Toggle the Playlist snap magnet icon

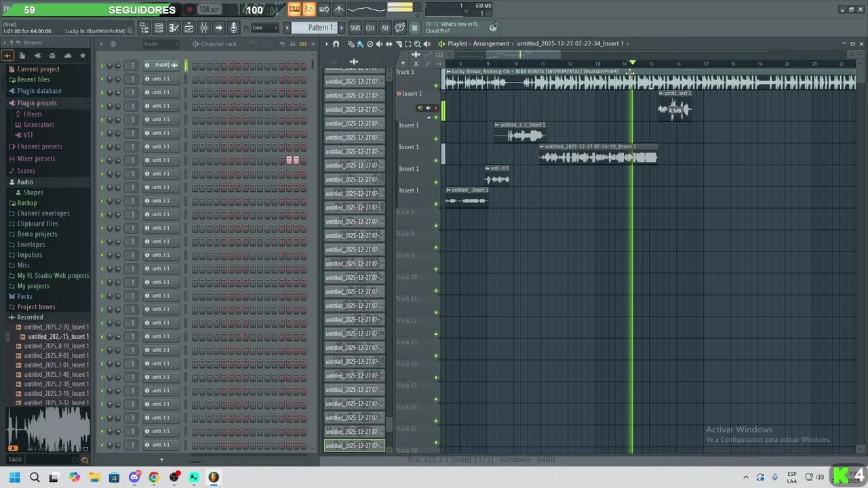[336, 44]
